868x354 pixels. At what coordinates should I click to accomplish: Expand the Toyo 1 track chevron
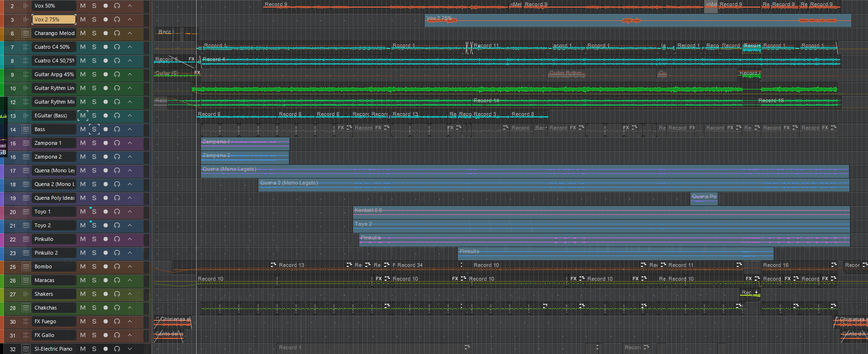[130, 212]
